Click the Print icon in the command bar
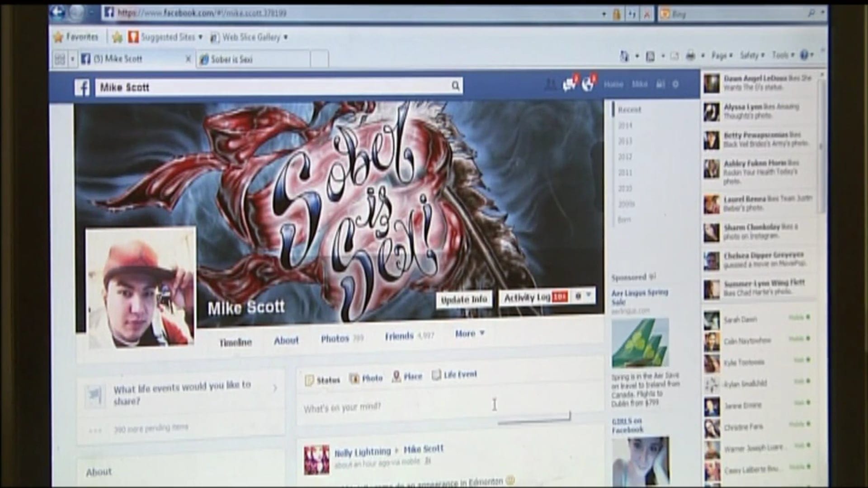 690,56
